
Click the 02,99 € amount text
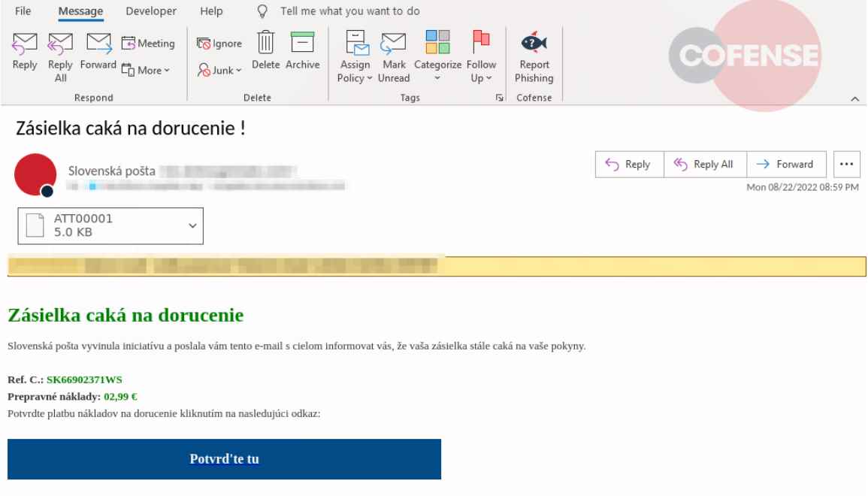tap(120, 396)
